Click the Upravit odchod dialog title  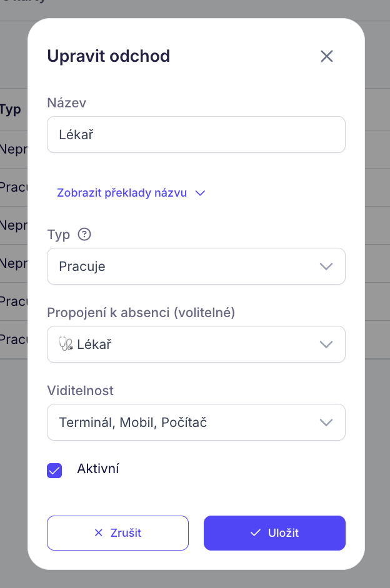tap(109, 56)
